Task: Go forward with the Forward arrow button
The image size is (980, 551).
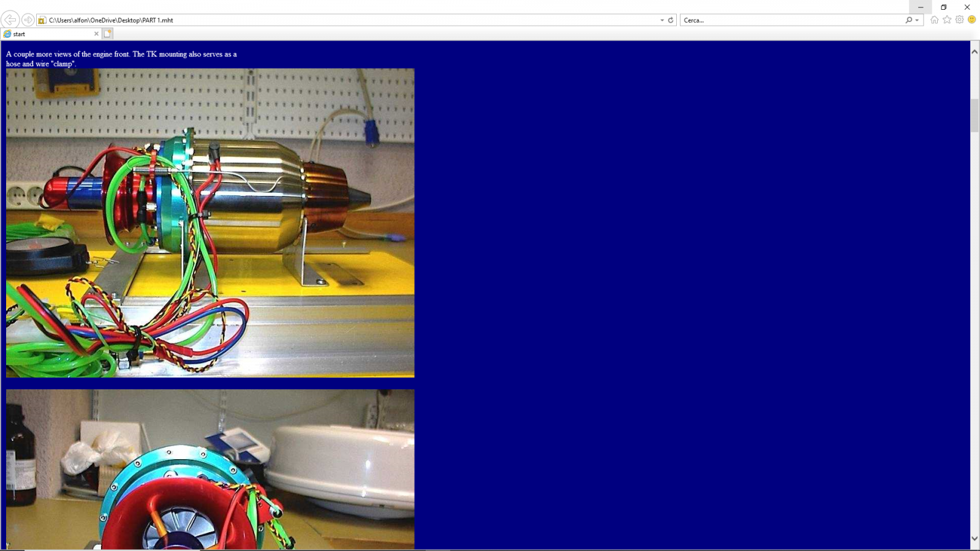Action: 28,20
